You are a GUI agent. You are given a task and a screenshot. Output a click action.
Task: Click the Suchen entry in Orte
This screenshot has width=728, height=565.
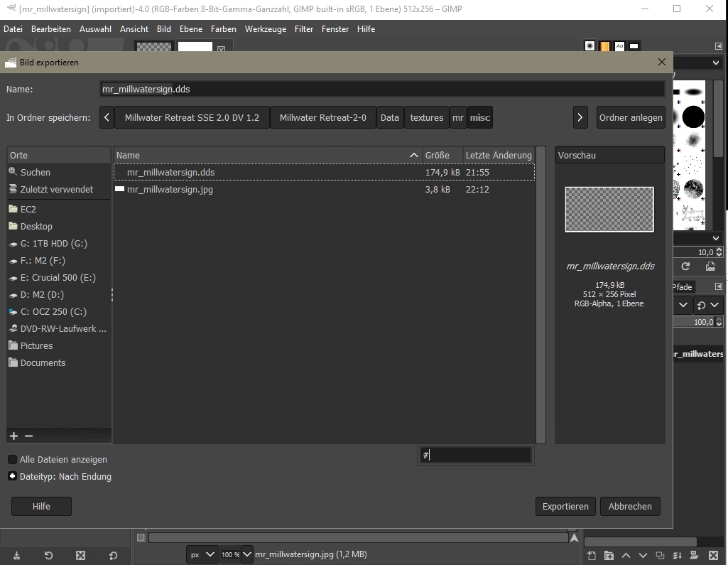(x=35, y=172)
